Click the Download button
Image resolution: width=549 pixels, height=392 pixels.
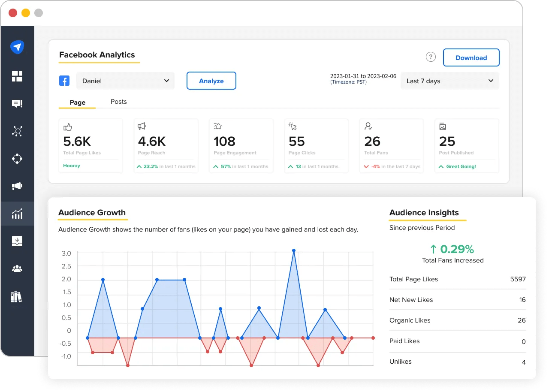471,57
